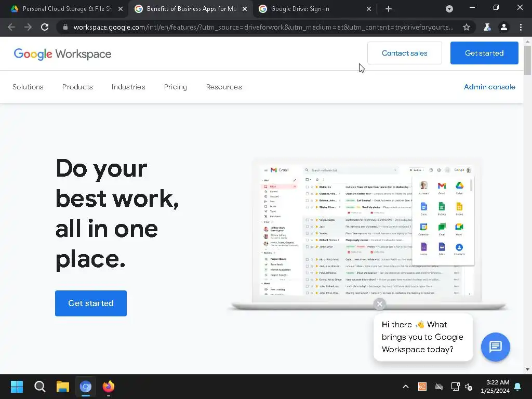Click the scrollbar down arrow

click(x=527, y=369)
